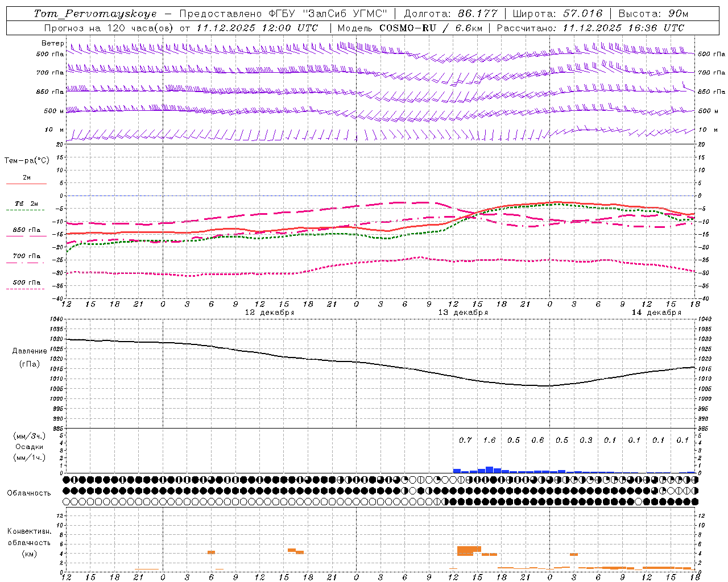Click 1040 on left pressure axis
This screenshot has width=728, height=582.
click(56, 319)
